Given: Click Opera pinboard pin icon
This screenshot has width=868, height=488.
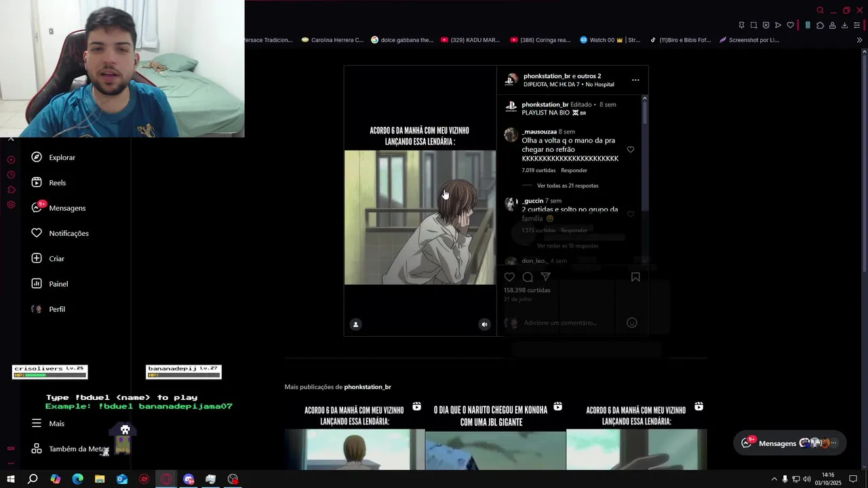Looking at the screenshot, I should click(x=741, y=25).
